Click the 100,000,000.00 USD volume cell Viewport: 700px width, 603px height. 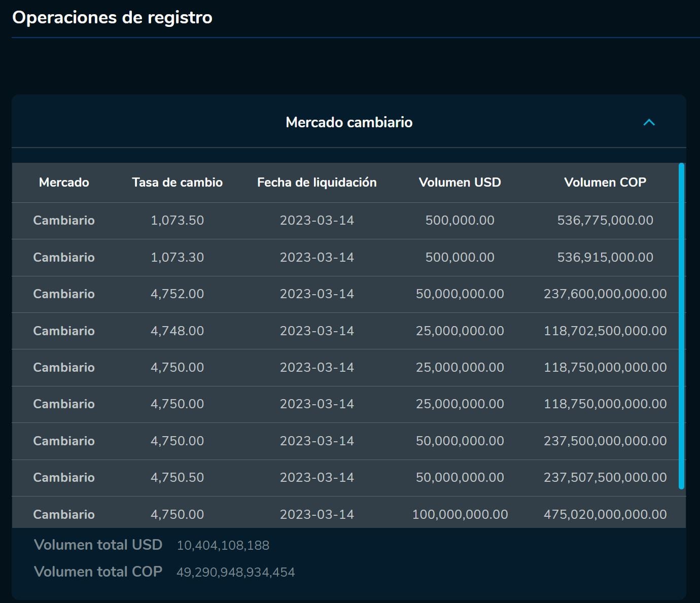[460, 514]
